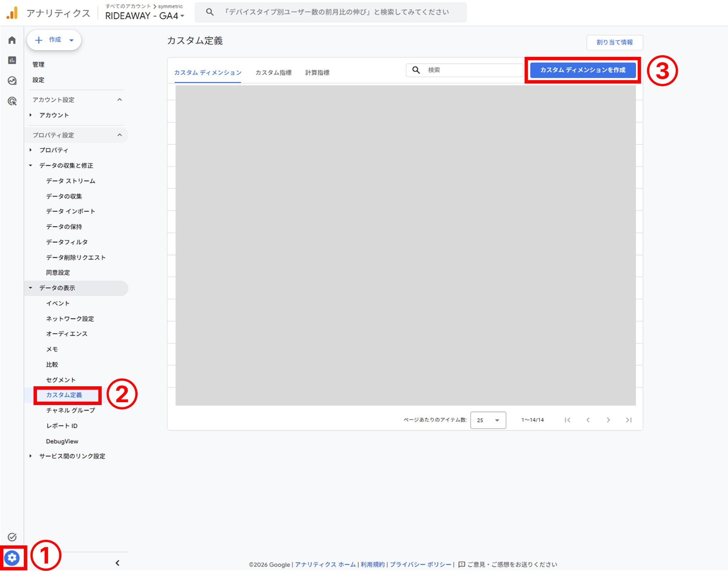Click the feedback icon in the footer
The image size is (728, 571).
(x=462, y=565)
